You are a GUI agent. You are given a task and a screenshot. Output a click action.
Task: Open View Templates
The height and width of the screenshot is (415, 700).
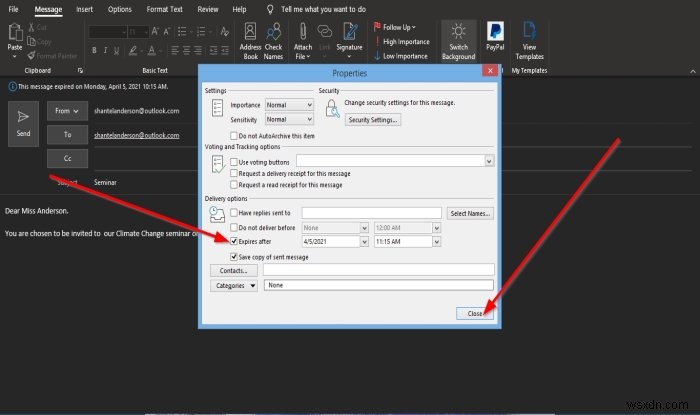529,42
